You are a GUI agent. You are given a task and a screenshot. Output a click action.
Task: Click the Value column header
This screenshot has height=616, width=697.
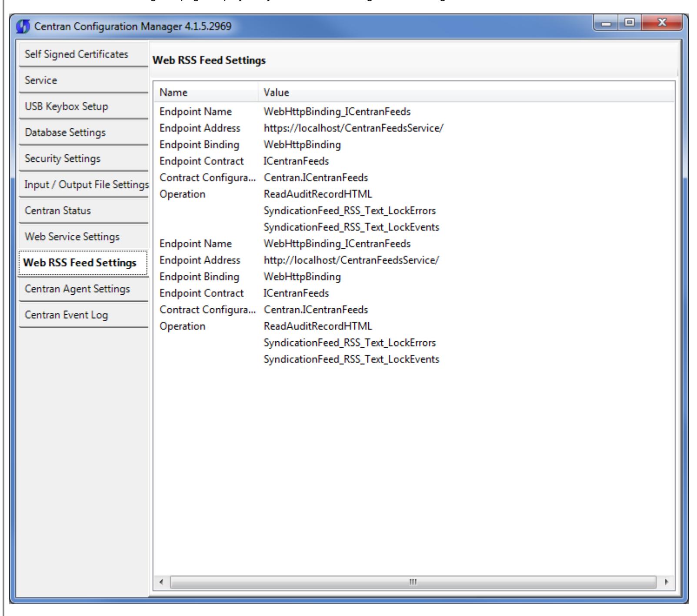point(466,93)
